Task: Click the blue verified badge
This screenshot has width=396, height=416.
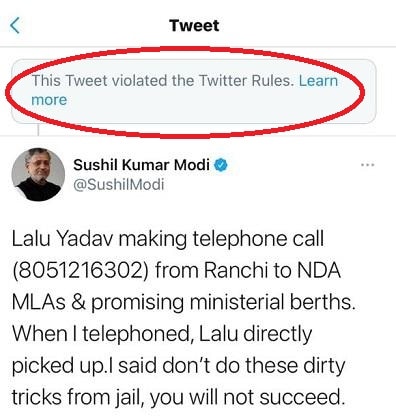Action: tap(221, 165)
